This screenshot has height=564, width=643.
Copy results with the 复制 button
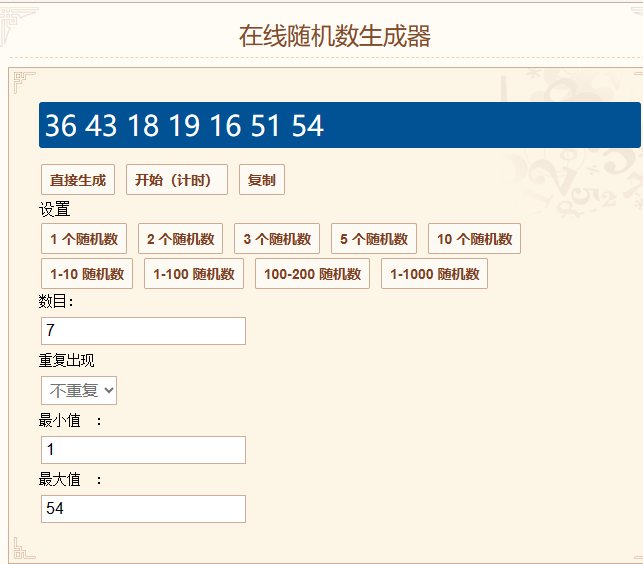pyautogui.click(x=262, y=180)
